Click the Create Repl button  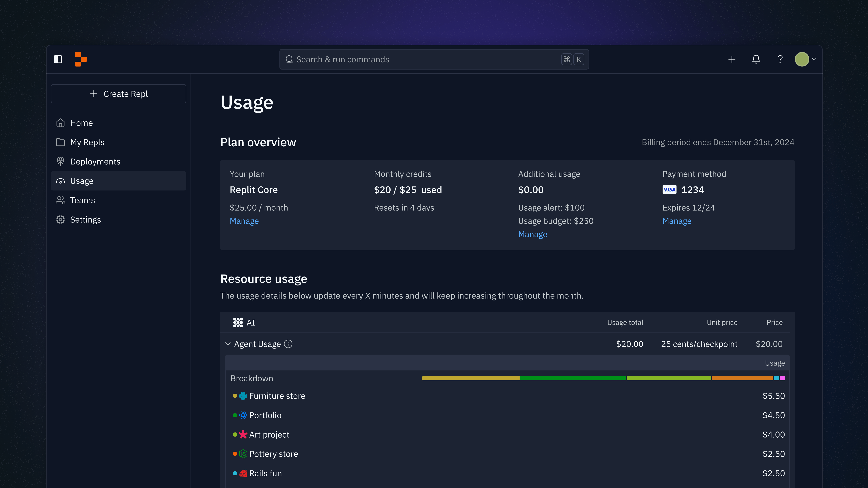[x=119, y=94]
